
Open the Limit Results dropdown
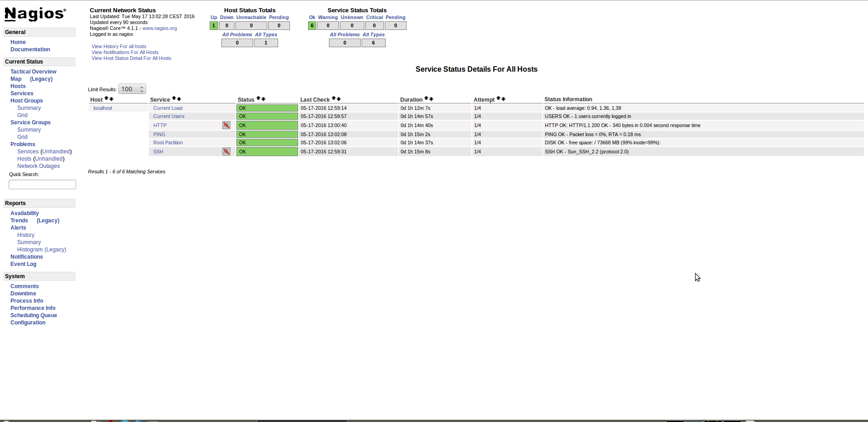(132, 89)
